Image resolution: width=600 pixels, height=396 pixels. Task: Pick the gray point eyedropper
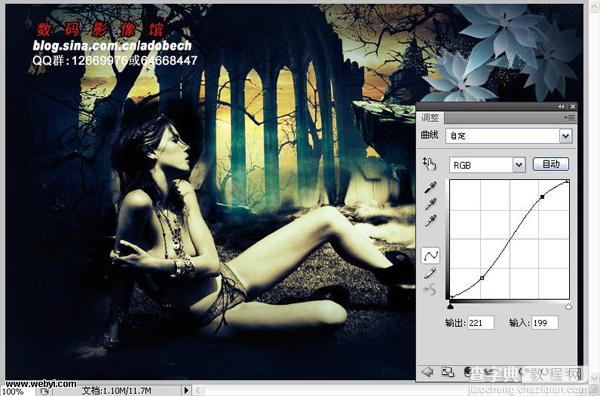(430, 204)
